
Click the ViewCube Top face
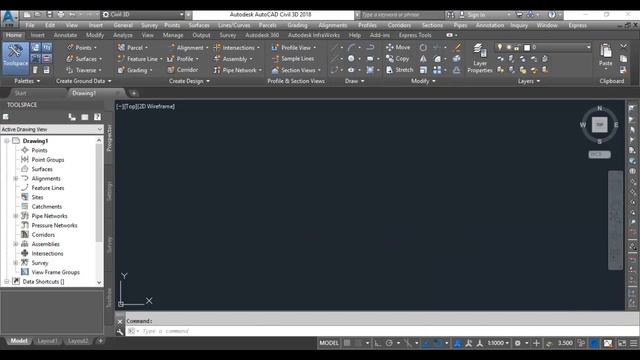[x=600, y=124]
